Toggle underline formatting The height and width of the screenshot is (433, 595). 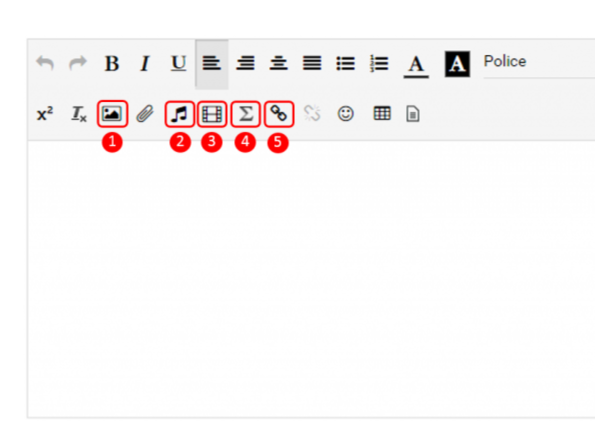(x=178, y=63)
